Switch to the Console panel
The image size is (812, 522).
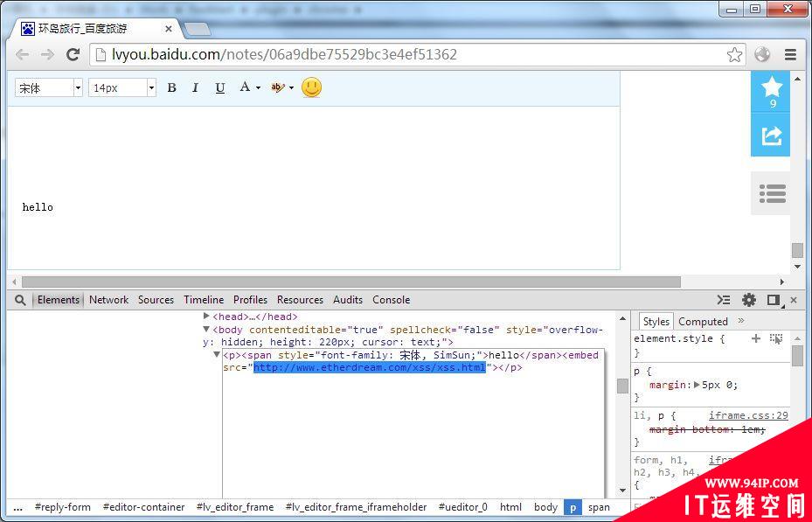(x=391, y=300)
